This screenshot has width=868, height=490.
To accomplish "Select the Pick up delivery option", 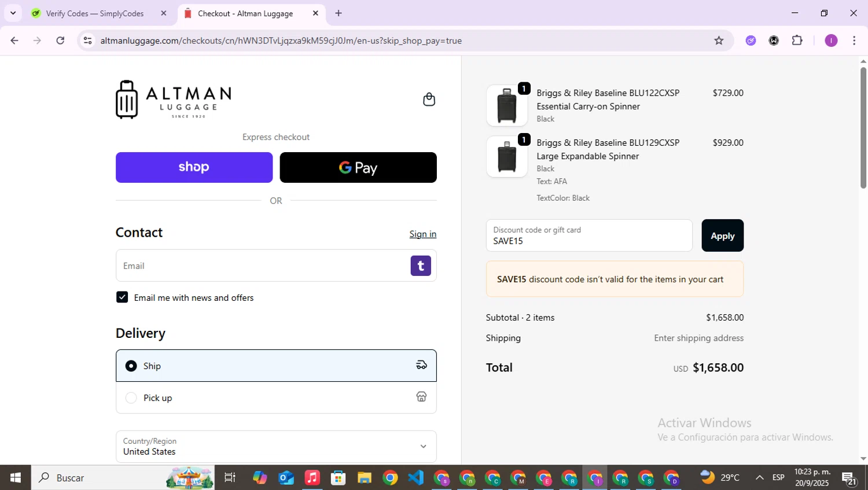I will 276,397.
